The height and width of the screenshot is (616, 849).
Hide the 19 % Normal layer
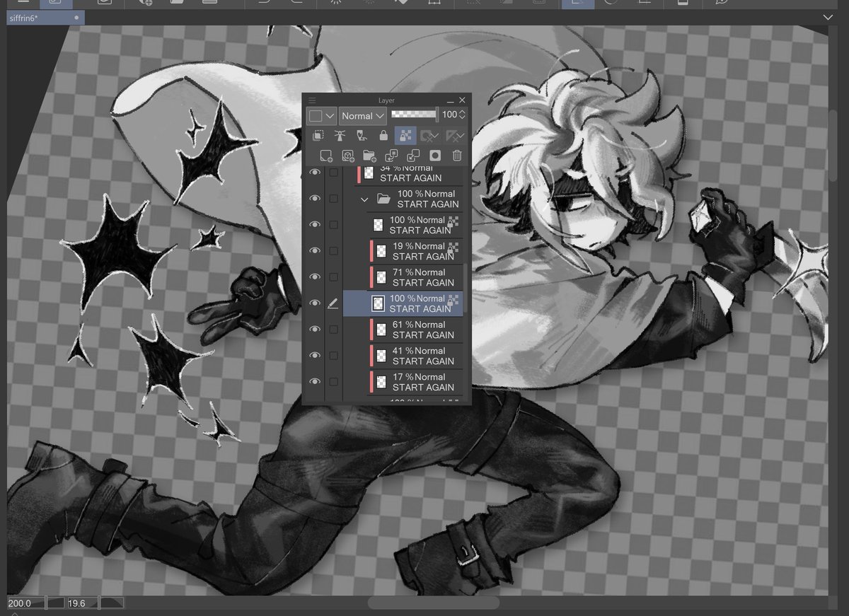coord(315,251)
